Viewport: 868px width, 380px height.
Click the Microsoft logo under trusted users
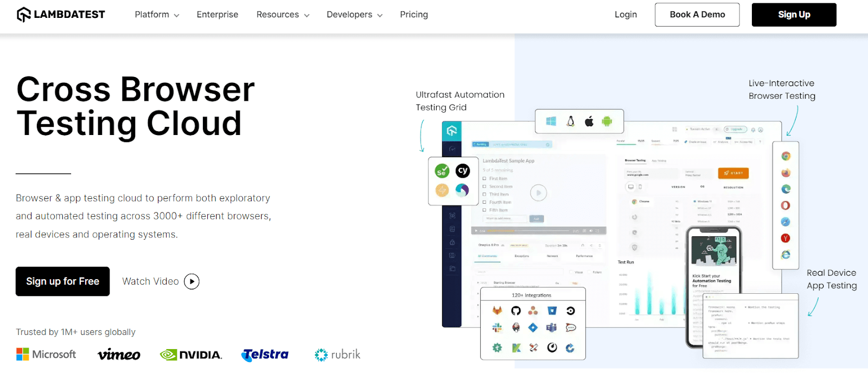point(46,355)
